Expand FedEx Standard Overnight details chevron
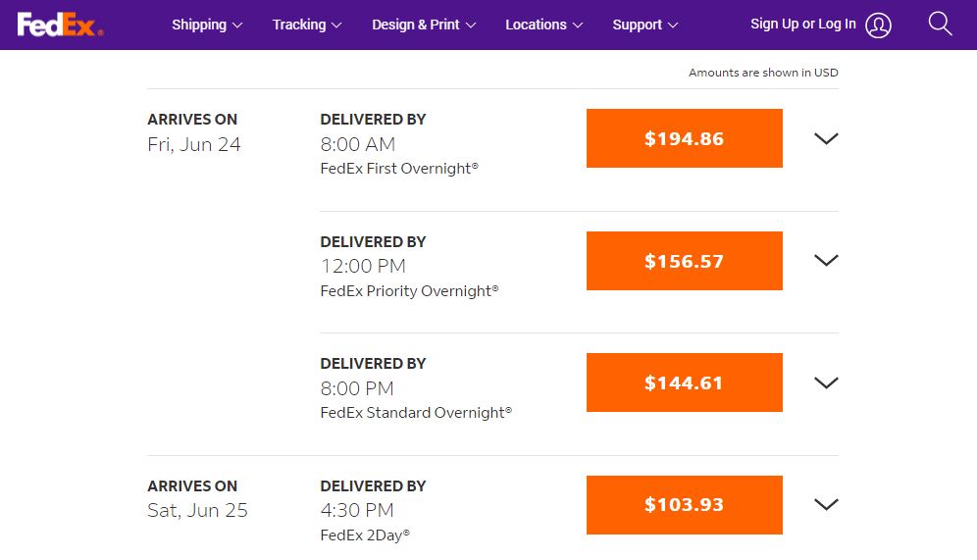977x560 pixels. [826, 382]
